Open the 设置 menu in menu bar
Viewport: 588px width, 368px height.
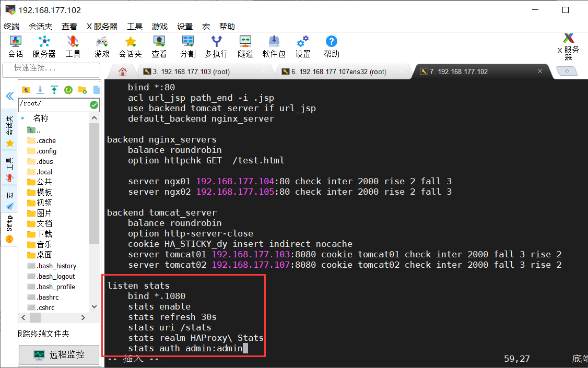[x=185, y=26]
